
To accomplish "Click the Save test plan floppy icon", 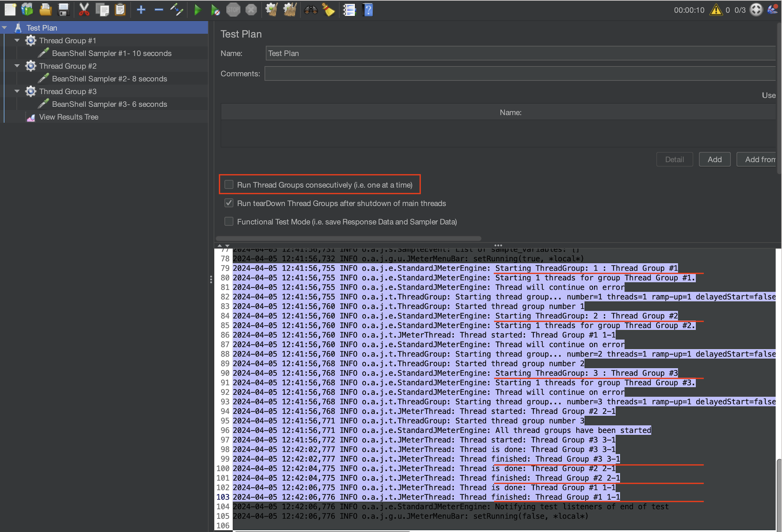I will pos(63,10).
